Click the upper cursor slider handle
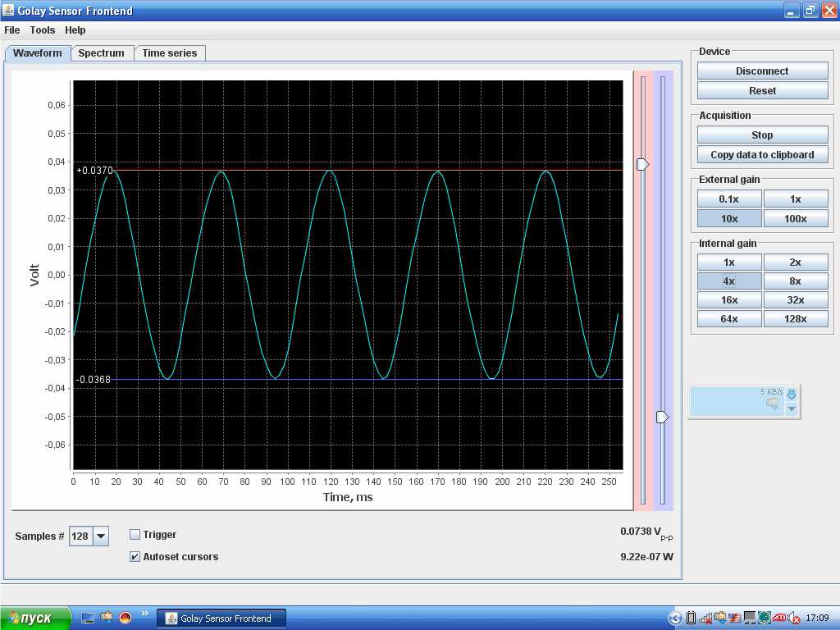This screenshot has width=840, height=630. (x=643, y=165)
